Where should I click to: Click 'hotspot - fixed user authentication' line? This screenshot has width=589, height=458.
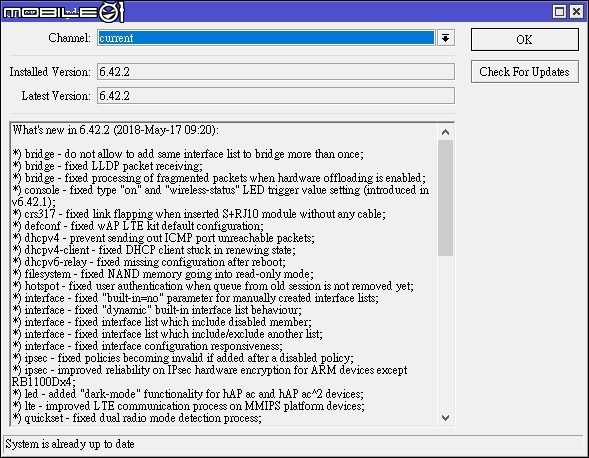click(213, 286)
